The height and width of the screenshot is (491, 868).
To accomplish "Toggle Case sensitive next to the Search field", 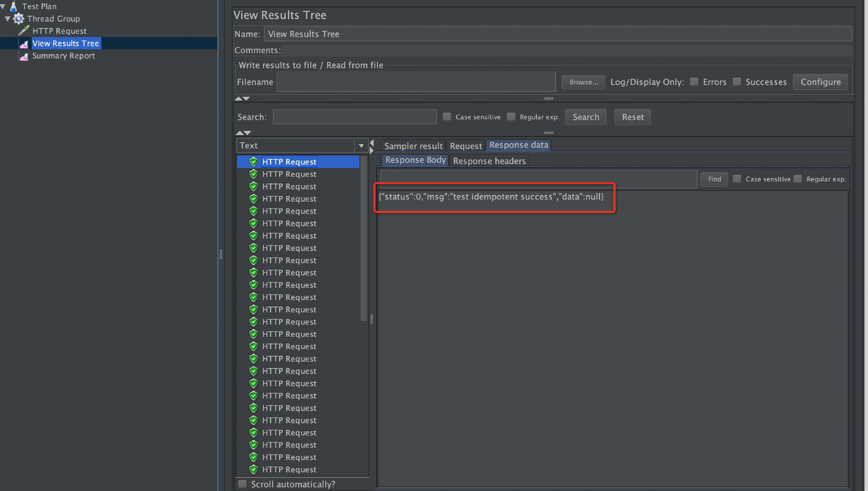I will tap(447, 117).
